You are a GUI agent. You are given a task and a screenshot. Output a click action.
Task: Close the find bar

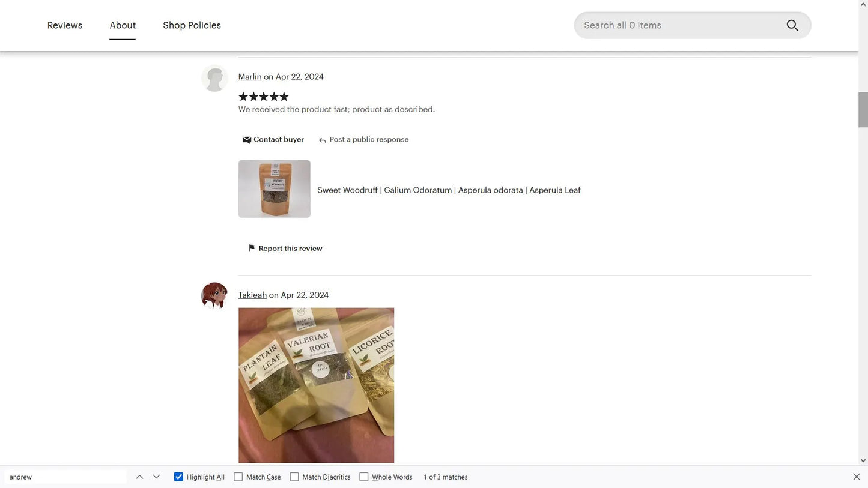[x=857, y=477]
